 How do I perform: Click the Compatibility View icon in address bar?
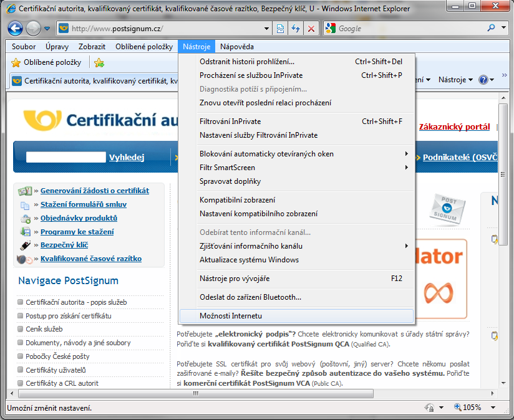point(280,29)
